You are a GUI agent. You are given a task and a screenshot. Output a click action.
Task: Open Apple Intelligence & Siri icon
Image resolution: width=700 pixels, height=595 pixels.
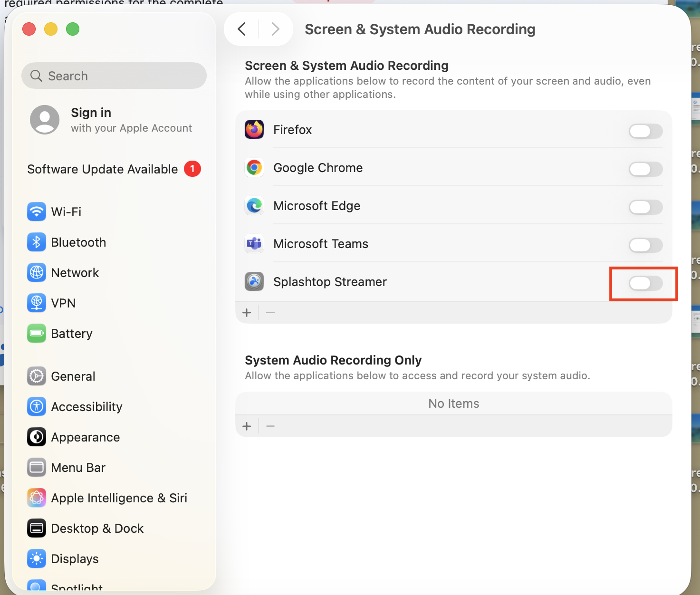pyautogui.click(x=37, y=498)
